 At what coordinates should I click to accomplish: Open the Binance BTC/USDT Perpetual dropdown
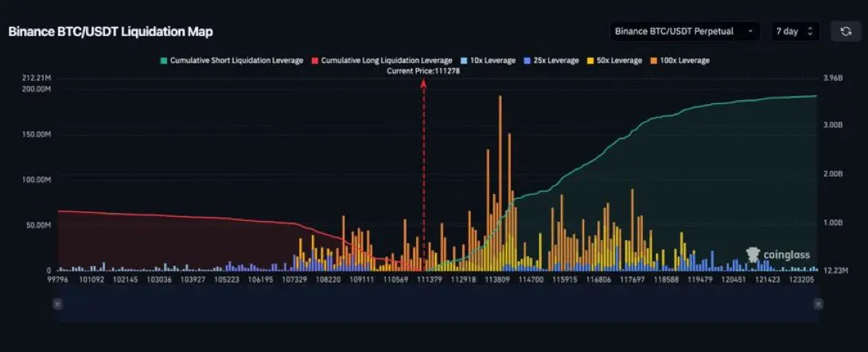(x=684, y=32)
